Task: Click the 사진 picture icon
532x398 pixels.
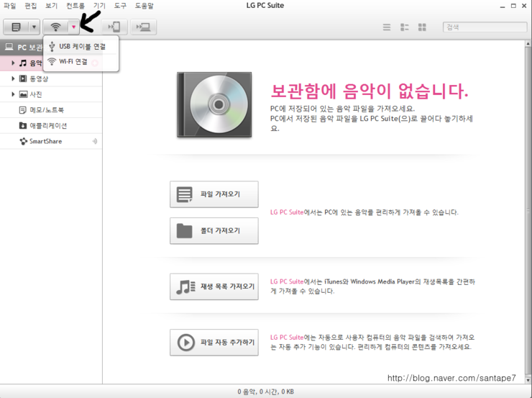Action: click(x=23, y=94)
